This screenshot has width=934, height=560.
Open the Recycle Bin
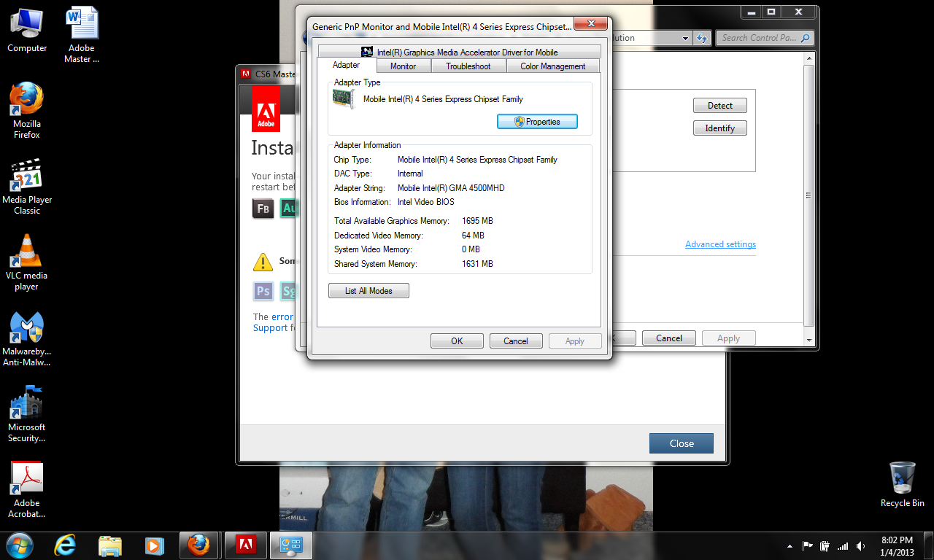[x=903, y=483]
